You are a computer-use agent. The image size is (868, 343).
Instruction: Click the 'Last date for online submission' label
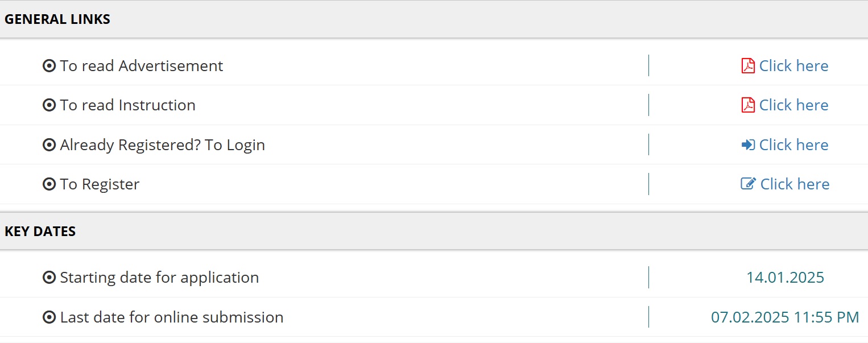click(172, 317)
